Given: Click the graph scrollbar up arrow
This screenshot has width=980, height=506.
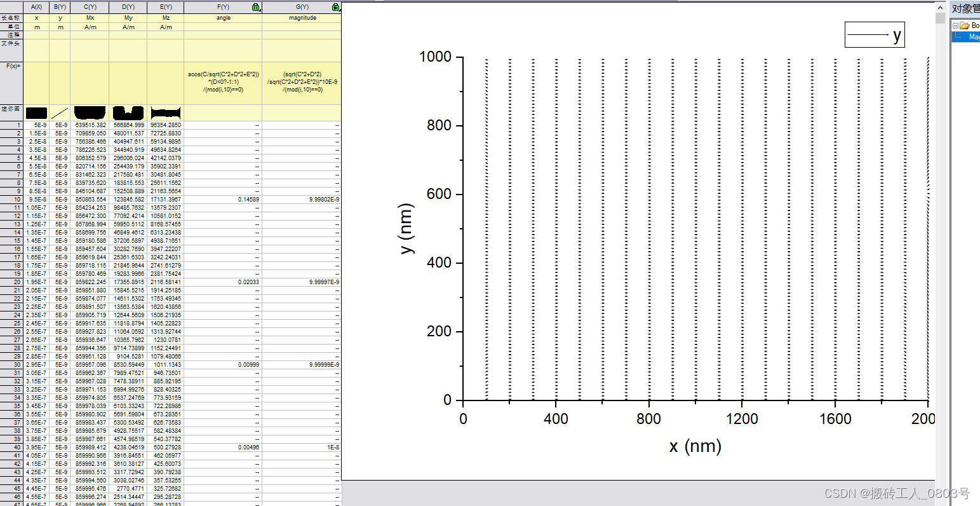Looking at the screenshot, I should (940, 7).
